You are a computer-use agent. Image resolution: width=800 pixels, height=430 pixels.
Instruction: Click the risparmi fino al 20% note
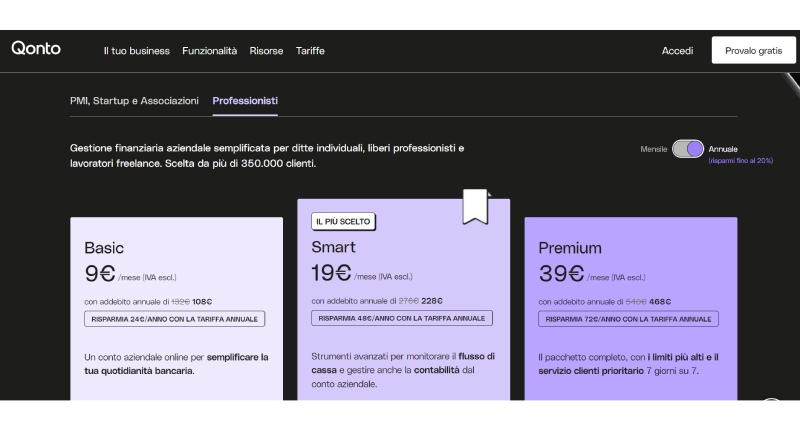click(740, 160)
